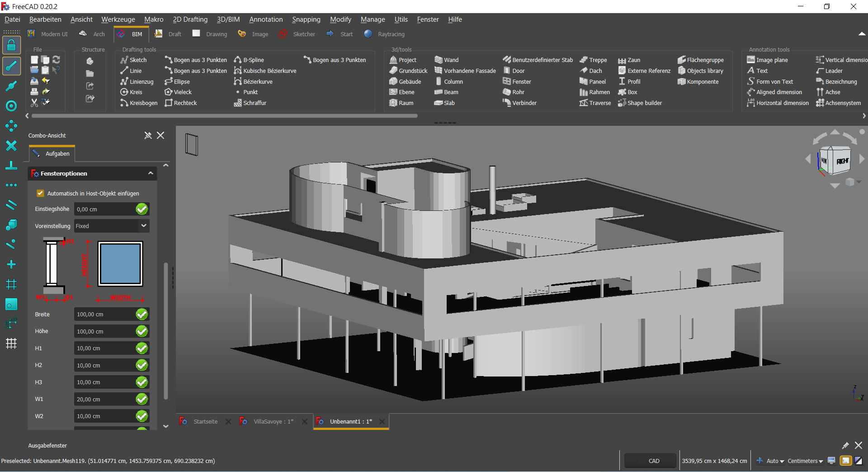Select the Aligned dimension tool
The image size is (868, 472).
click(x=774, y=92)
